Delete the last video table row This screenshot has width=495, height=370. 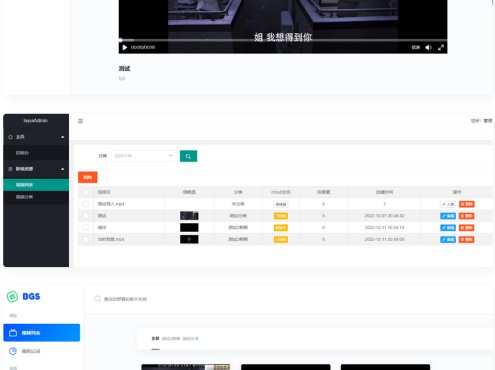point(467,239)
